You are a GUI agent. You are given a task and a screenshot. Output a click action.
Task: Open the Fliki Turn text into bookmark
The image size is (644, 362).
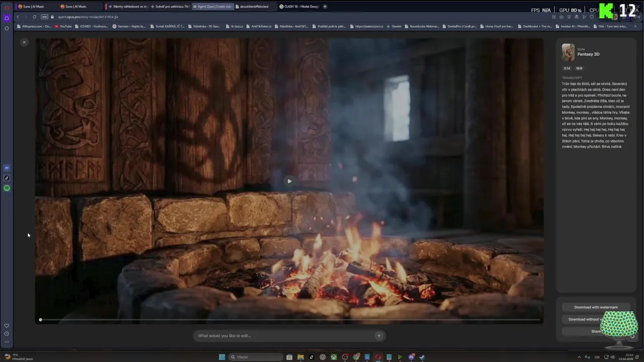click(610, 26)
